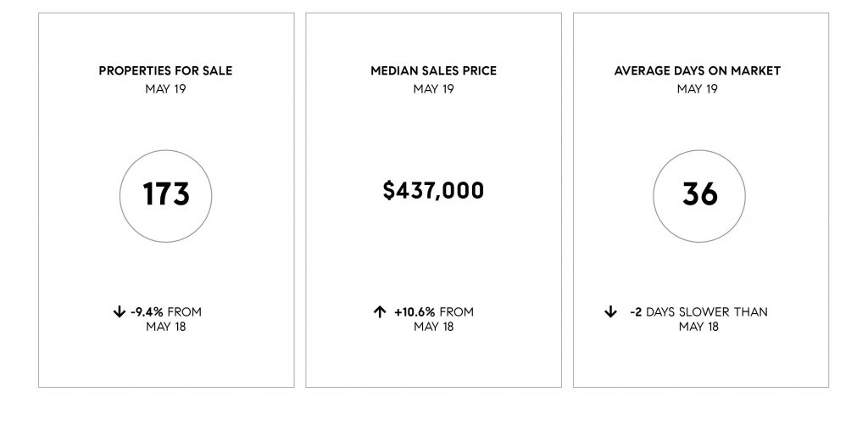Click May 19 under Properties For Sale
Viewport: 868px width, 426px height.
165,88
